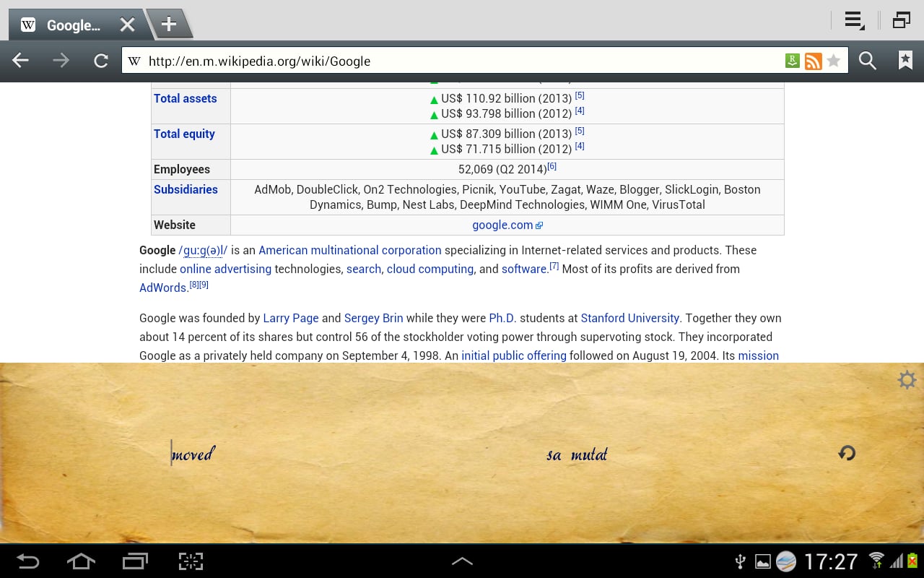Tap the Android home button
The image size is (924, 578).
point(81,561)
